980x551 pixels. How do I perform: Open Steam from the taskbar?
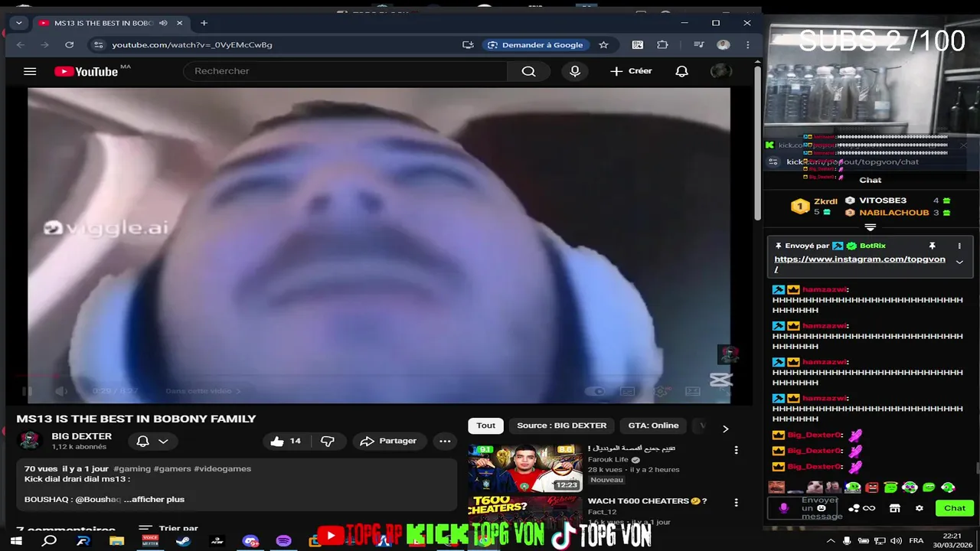183,541
